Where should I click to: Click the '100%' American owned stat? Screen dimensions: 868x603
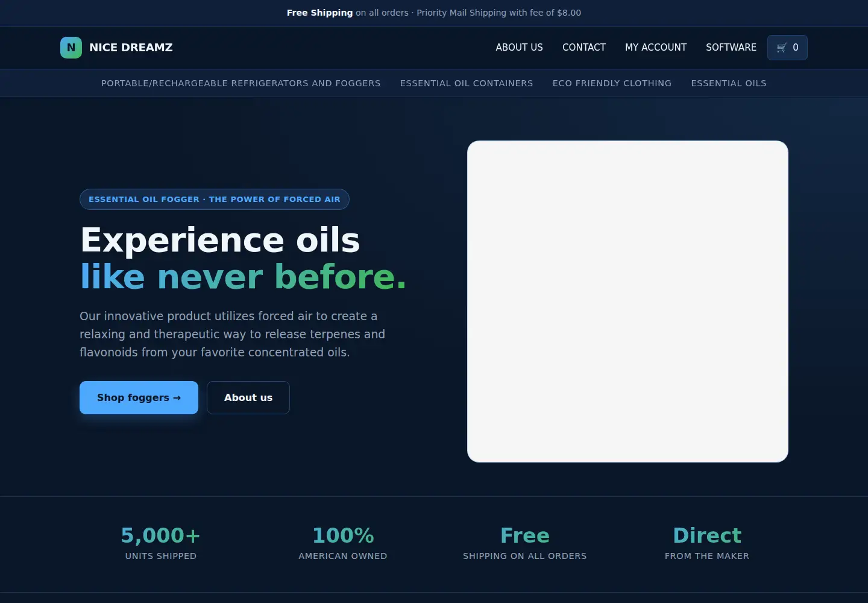click(x=343, y=535)
